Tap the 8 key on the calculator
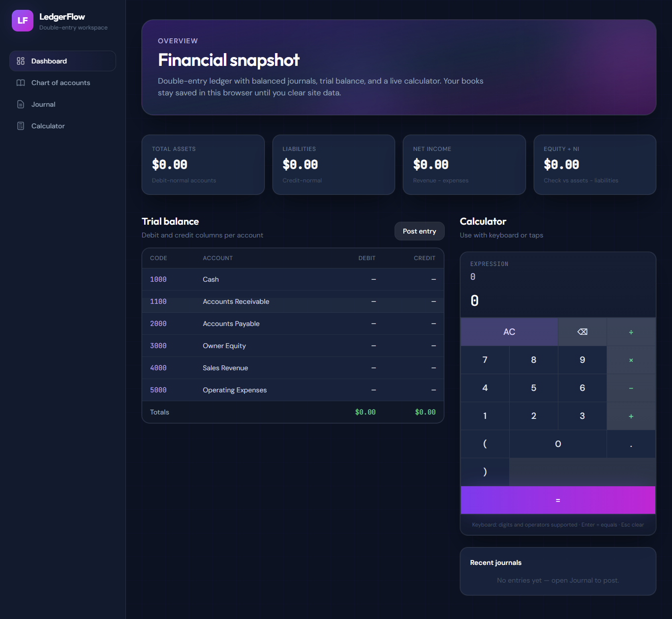This screenshot has height=619, width=672. [x=534, y=360]
